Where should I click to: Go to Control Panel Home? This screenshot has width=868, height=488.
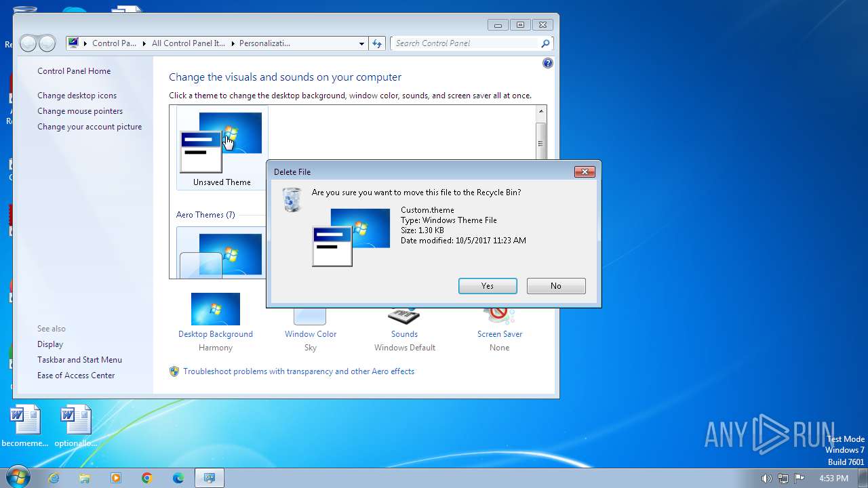[x=74, y=71]
